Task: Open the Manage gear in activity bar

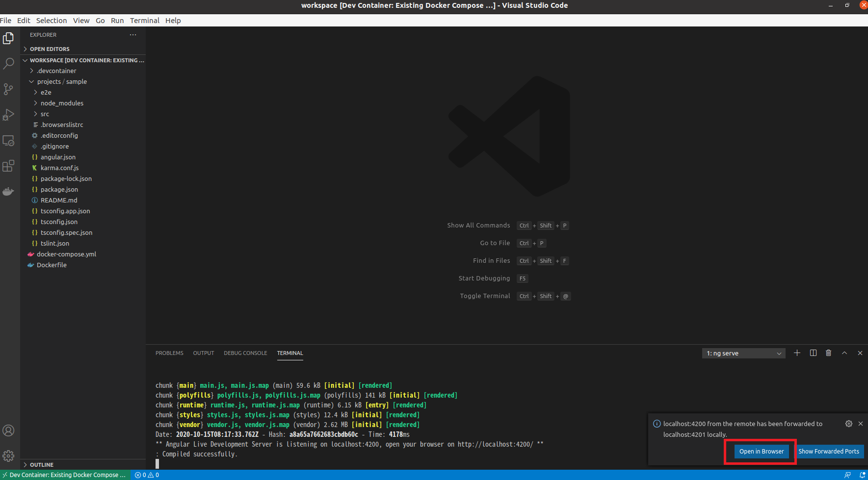Action: coord(8,456)
